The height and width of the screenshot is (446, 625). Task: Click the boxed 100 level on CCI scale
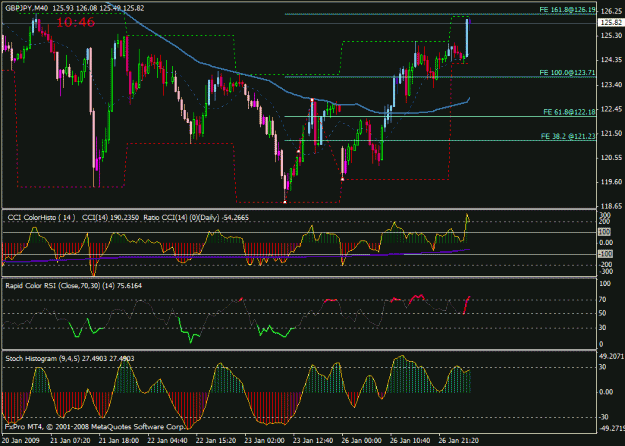[x=605, y=232]
